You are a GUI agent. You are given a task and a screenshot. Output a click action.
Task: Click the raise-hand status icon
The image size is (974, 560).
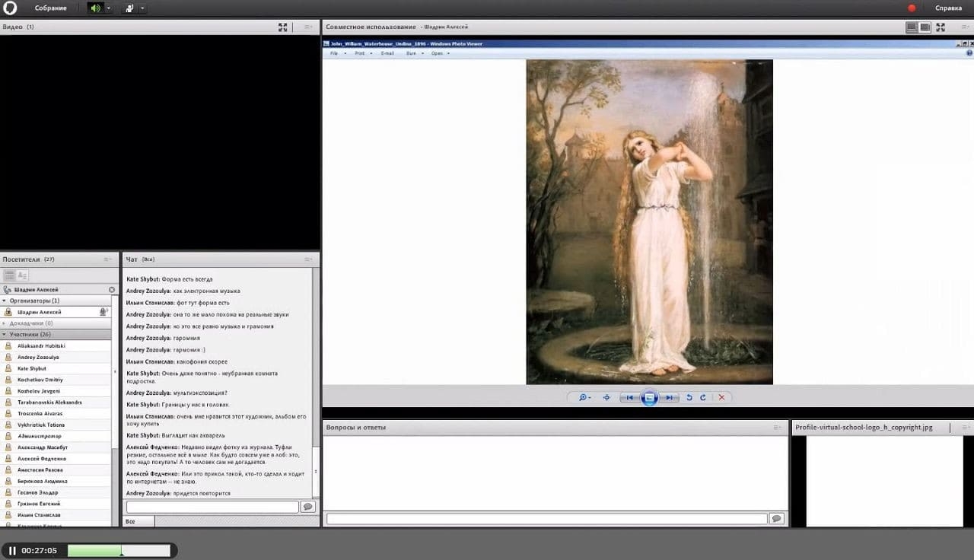(129, 8)
